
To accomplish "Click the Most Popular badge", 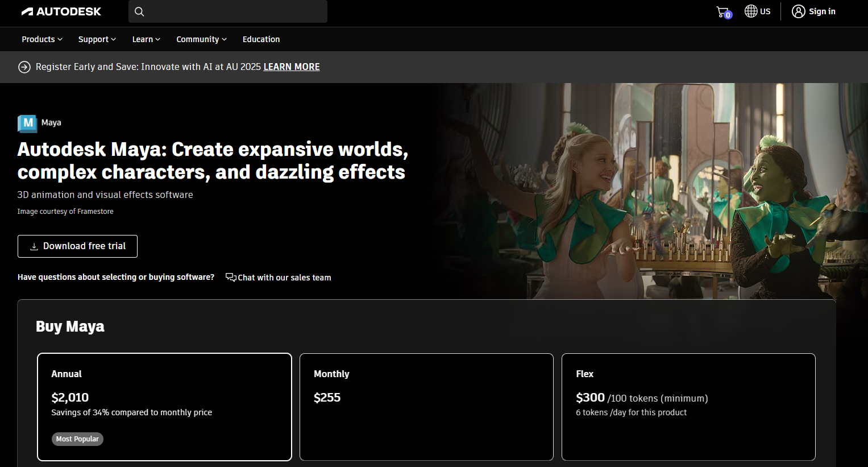I will 77,439.
